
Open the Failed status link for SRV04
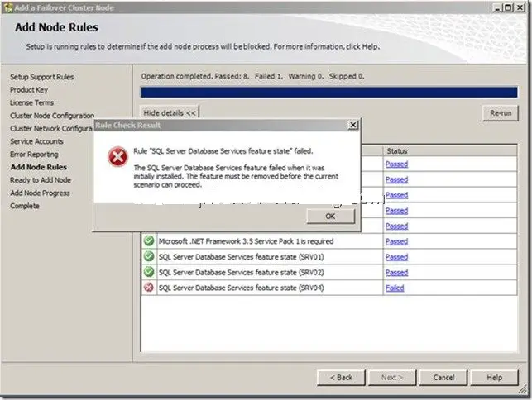[395, 288]
